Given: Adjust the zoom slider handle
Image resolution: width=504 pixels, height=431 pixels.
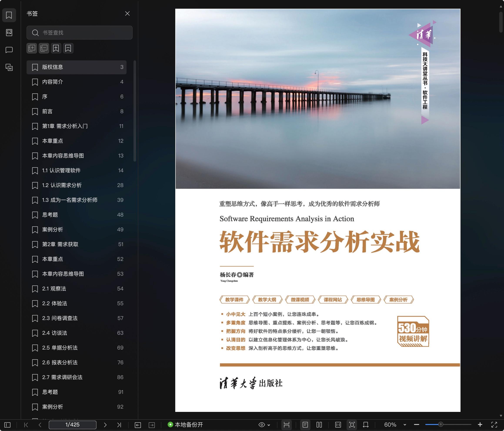Looking at the screenshot, I should pyautogui.click(x=441, y=424).
